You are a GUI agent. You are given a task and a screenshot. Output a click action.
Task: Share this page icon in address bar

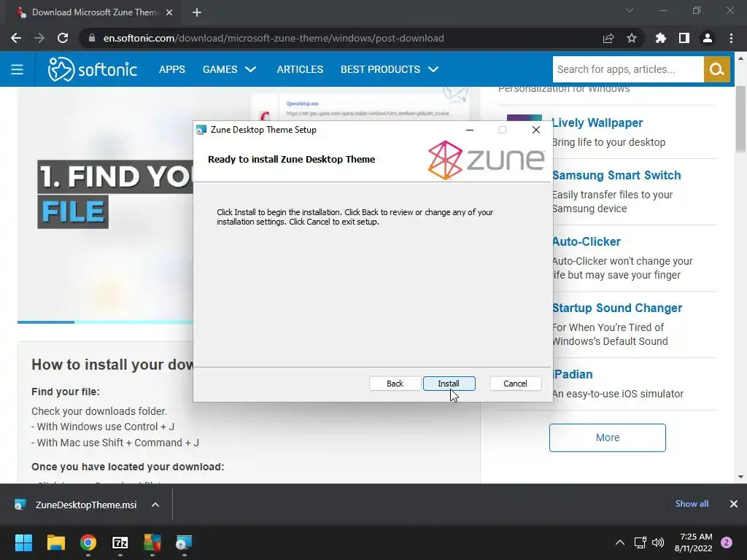[x=608, y=38]
